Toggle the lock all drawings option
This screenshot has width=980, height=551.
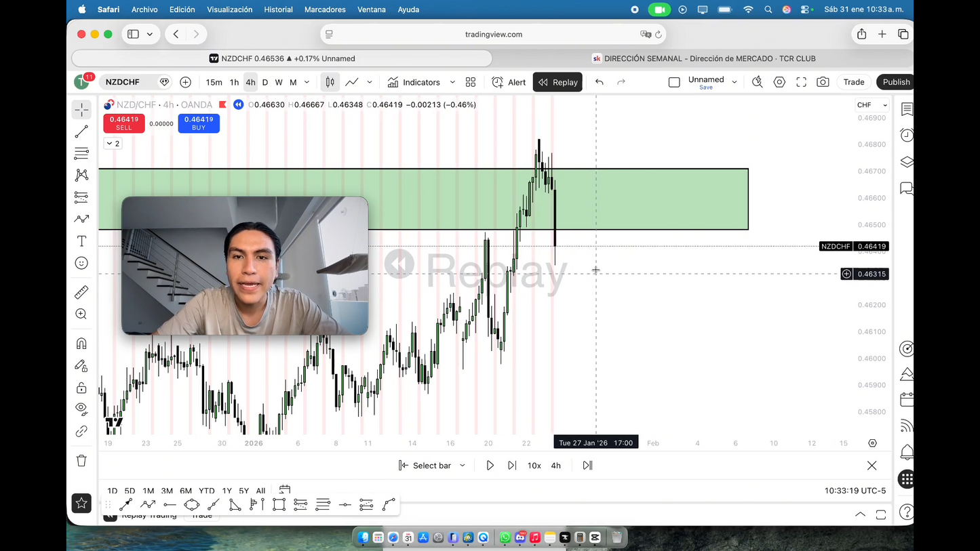click(81, 387)
